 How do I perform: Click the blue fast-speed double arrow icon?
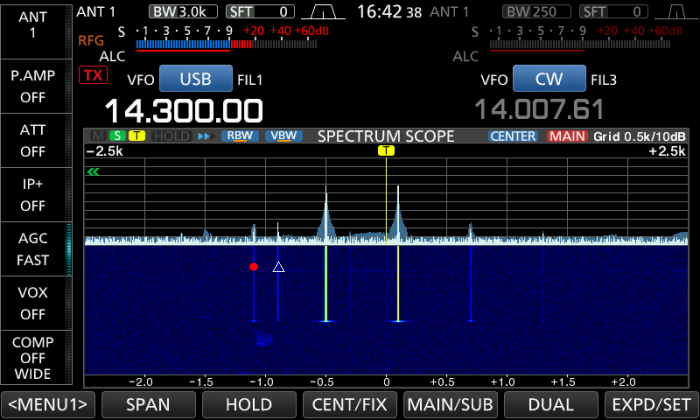204,136
